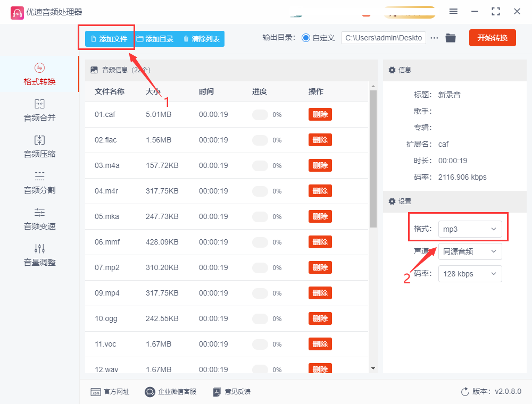Open the 音频压缩 sidebar tab
This screenshot has height=404, width=532.
point(39,147)
